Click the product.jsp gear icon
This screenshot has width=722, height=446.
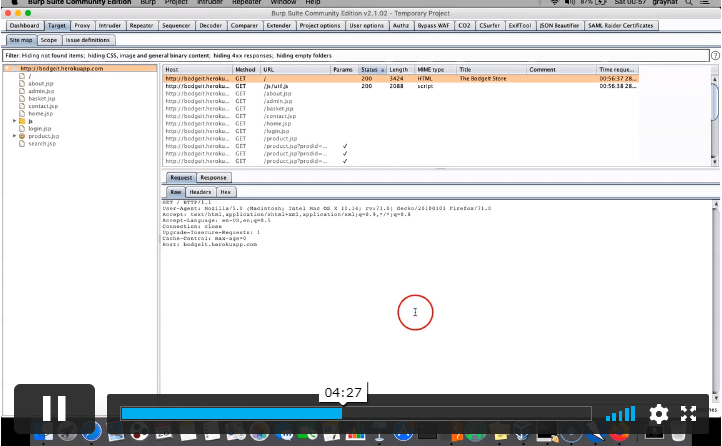22,136
